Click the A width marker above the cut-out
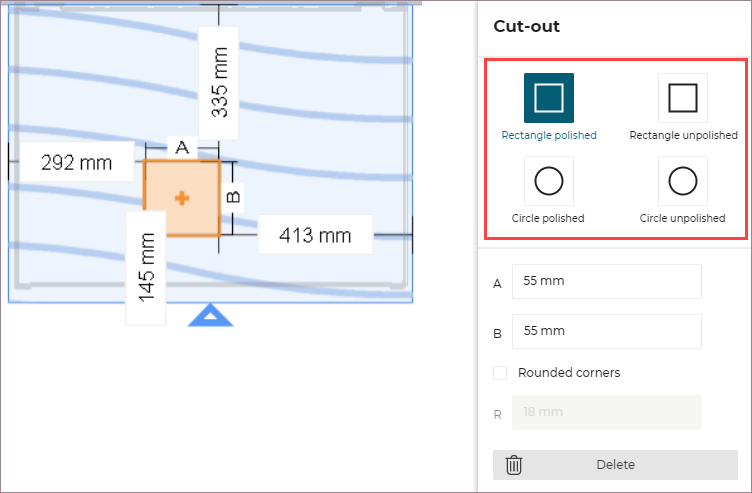Screen dimensions: 752x493 click(182, 147)
